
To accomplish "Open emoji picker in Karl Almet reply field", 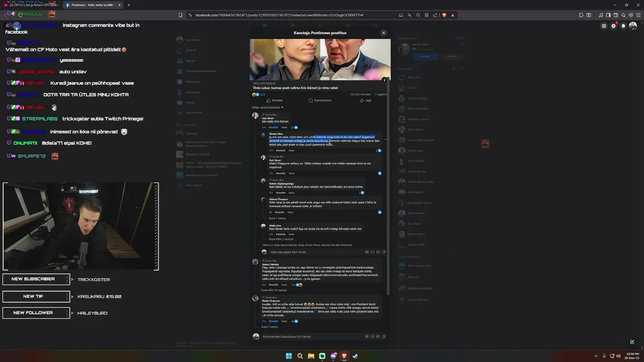I will (x=373, y=252).
